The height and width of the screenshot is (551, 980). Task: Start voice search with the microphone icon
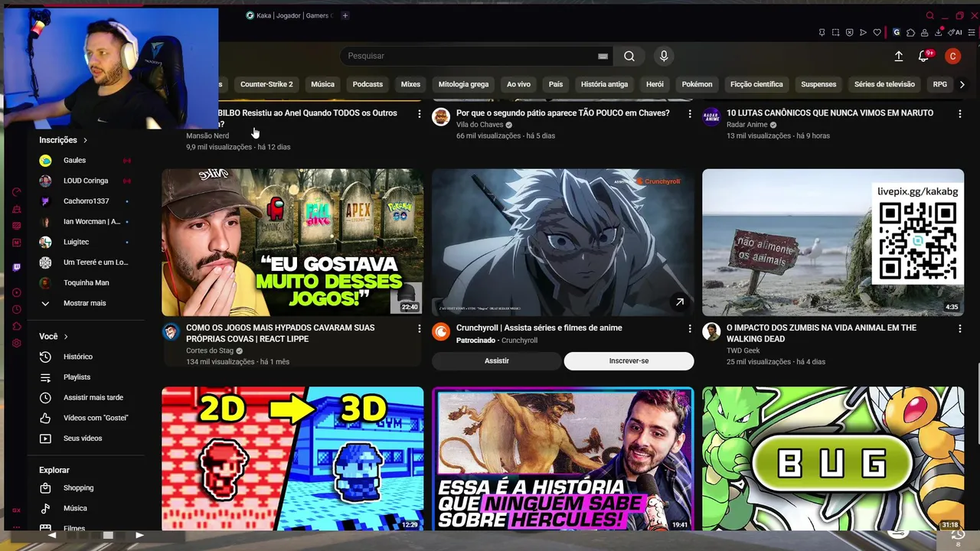pyautogui.click(x=664, y=56)
